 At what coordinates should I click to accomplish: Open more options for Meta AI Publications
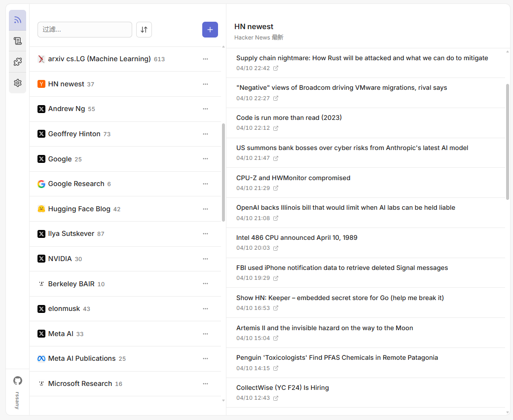click(x=206, y=358)
